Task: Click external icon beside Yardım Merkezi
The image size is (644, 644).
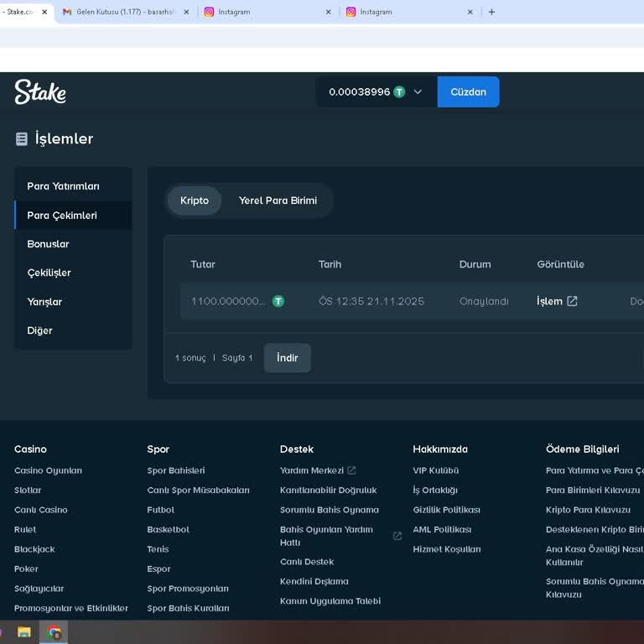Action: tap(351, 470)
